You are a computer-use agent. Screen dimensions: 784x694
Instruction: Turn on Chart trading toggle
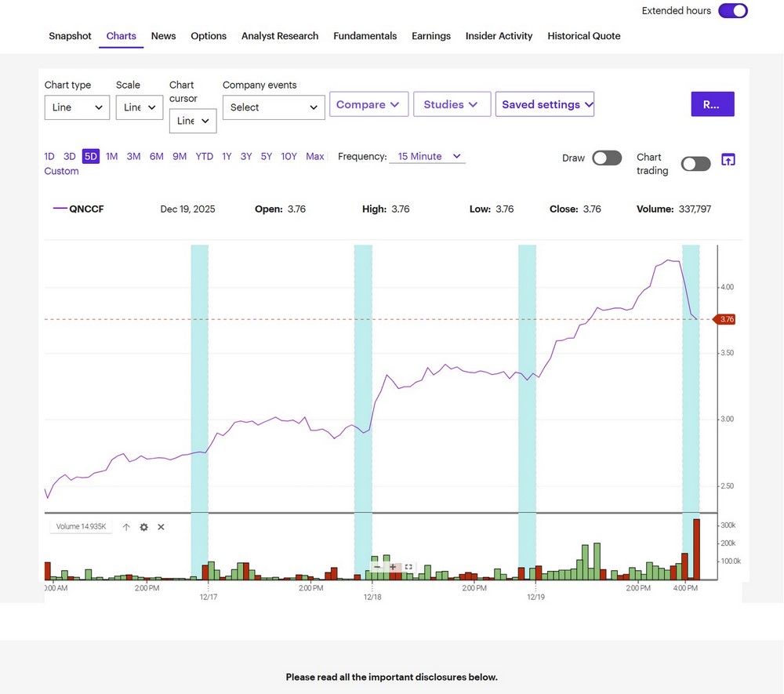pos(695,163)
